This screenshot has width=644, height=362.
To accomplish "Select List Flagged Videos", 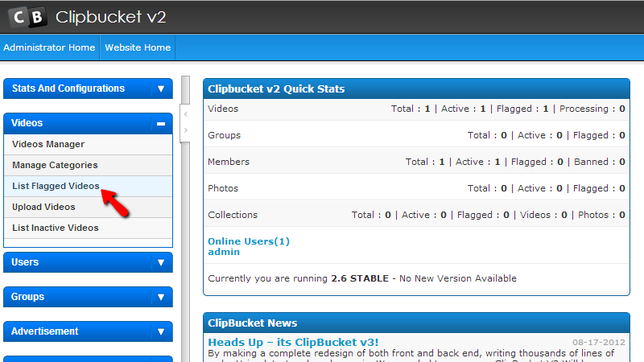I will (x=88, y=187).
